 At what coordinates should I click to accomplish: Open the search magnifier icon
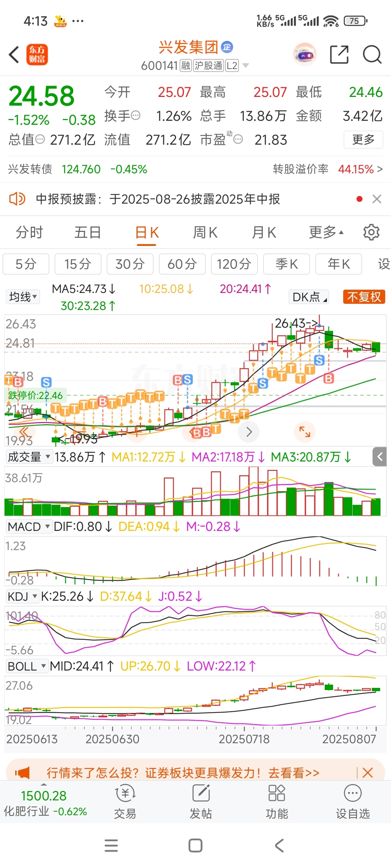click(x=372, y=55)
